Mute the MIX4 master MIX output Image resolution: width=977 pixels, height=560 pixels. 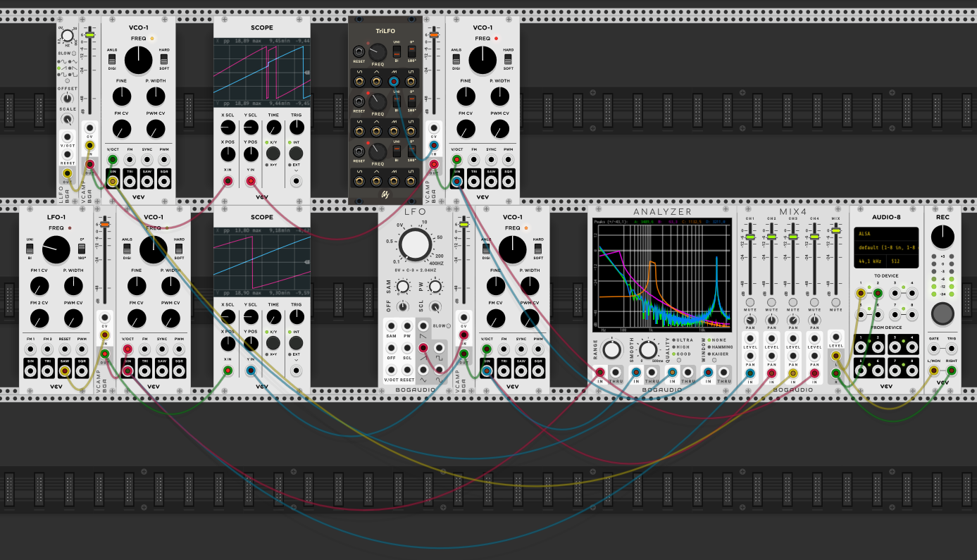click(836, 301)
